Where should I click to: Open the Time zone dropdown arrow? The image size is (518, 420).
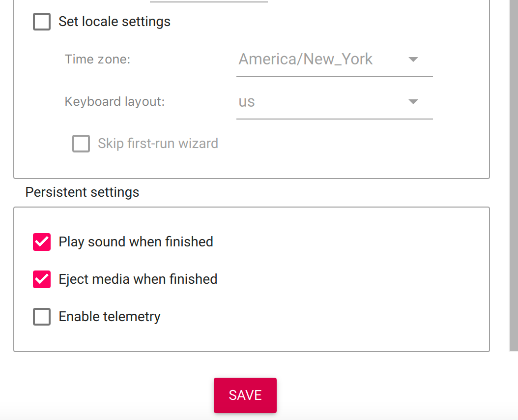413,59
